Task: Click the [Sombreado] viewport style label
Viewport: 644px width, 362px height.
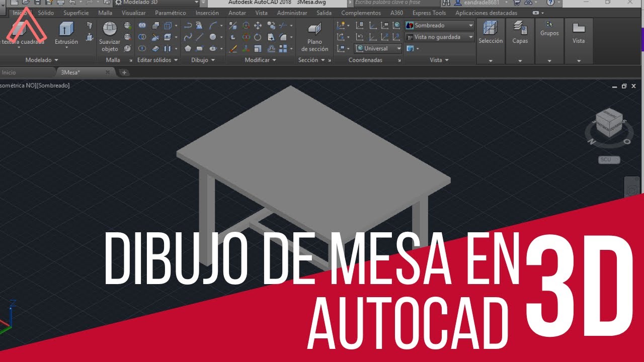Action: tap(53, 85)
